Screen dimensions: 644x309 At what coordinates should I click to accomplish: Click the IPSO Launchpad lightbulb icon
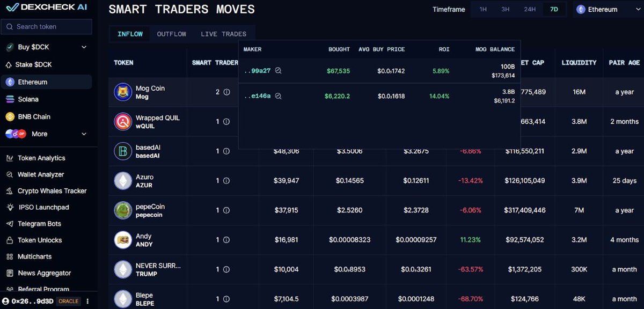[x=10, y=207]
